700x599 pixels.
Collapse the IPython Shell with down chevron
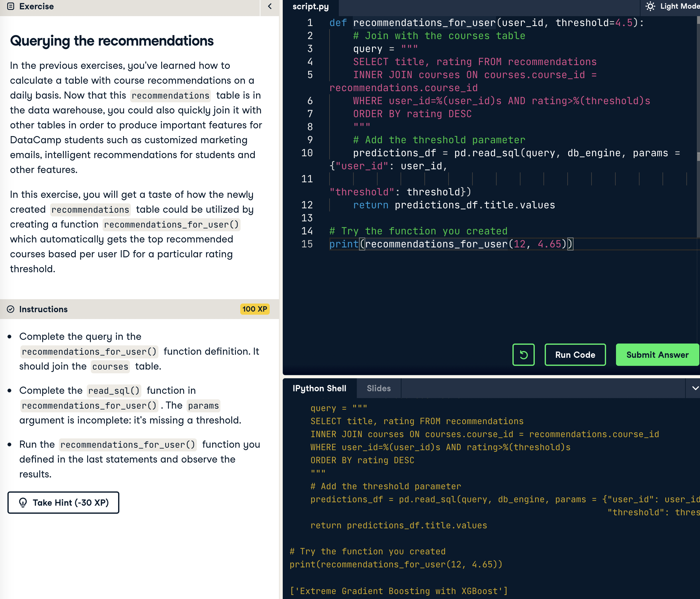coord(695,388)
